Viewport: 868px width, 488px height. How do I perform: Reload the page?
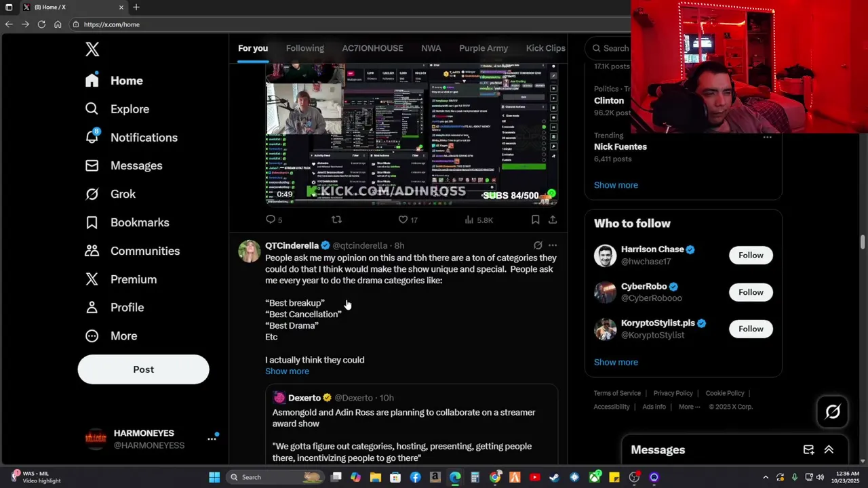(x=41, y=24)
